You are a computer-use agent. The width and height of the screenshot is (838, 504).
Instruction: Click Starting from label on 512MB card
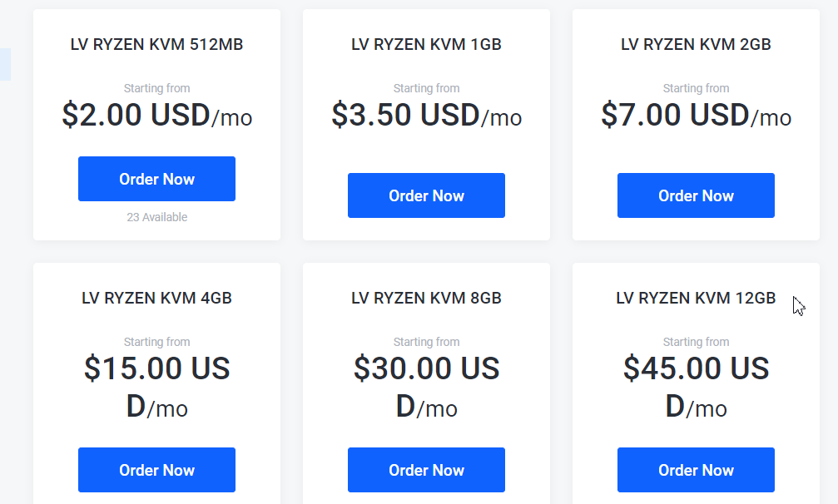point(156,87)
